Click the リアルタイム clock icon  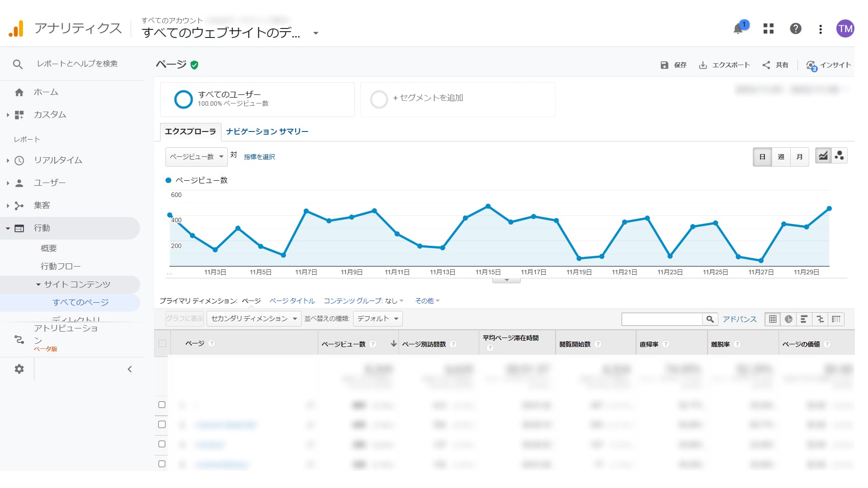pyautogui.click(x=19, y=160)
